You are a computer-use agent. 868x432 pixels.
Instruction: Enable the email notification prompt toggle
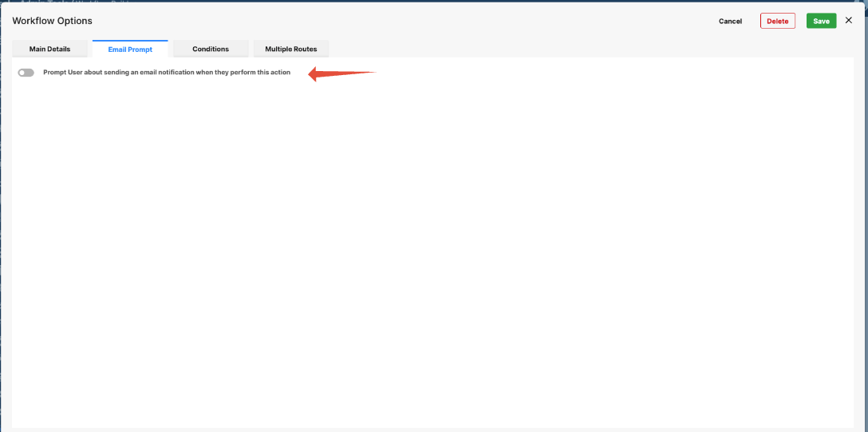coord(26,73)
